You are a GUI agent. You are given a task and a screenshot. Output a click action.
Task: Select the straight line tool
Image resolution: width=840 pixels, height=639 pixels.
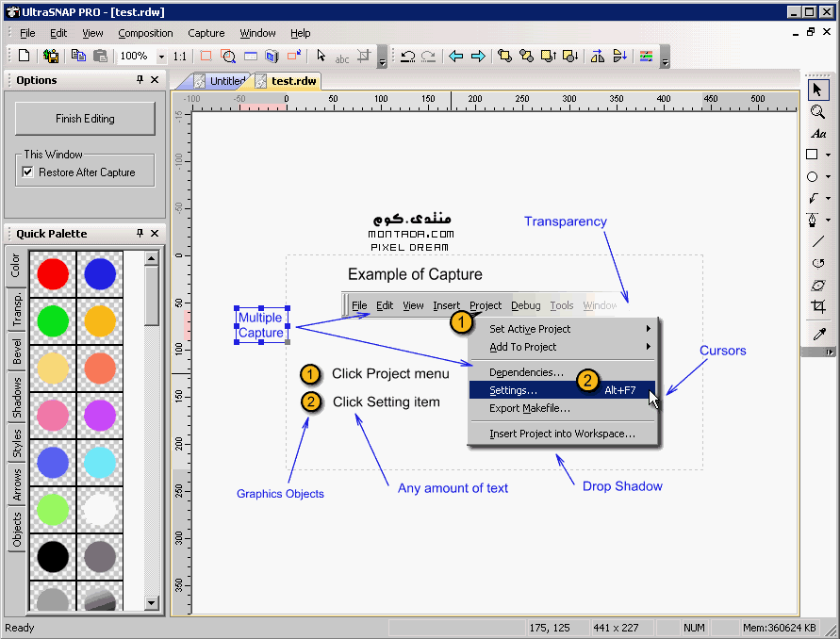coord(817,241)
